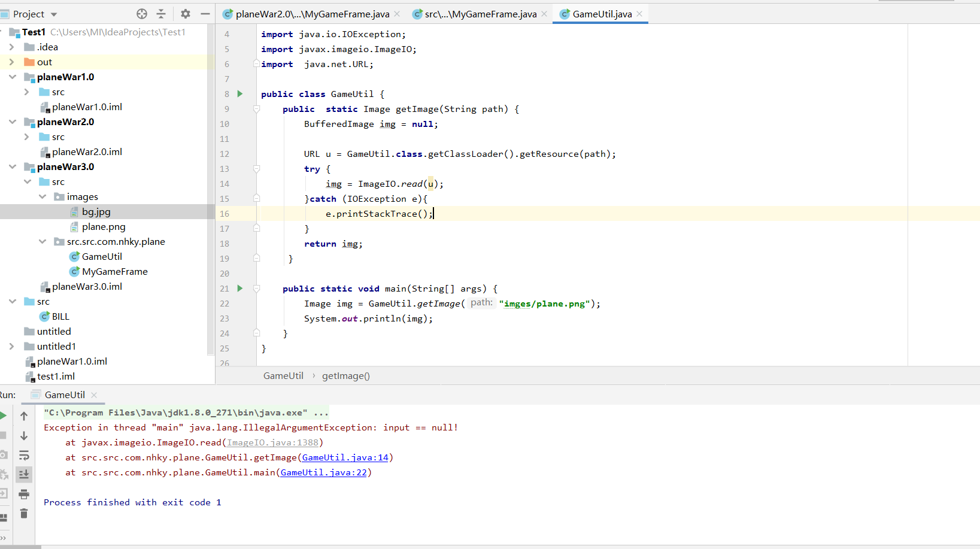Viewport: 980px width, 549px height.
Task: Show more Run toolbar actions chevron
Action: (3, 538)
